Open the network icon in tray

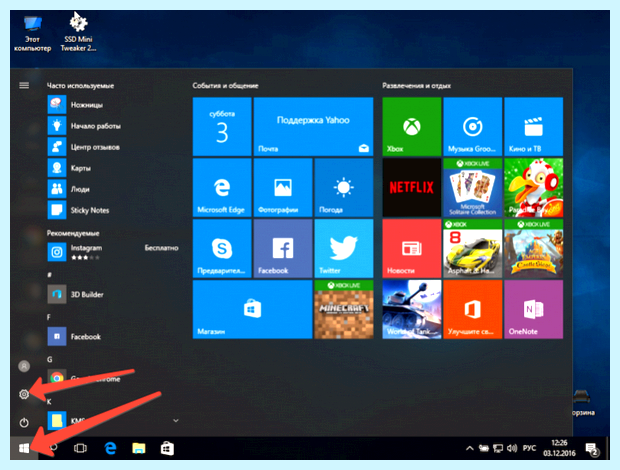tap(498, 448)
